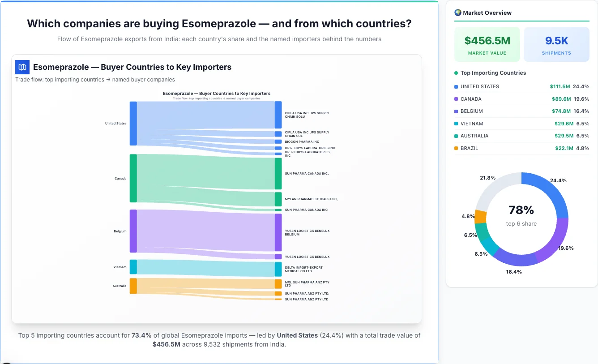Click the 9.5K SHIPMENTS stat card
Screen dimensions: 598x364
[x=556, y=43]
